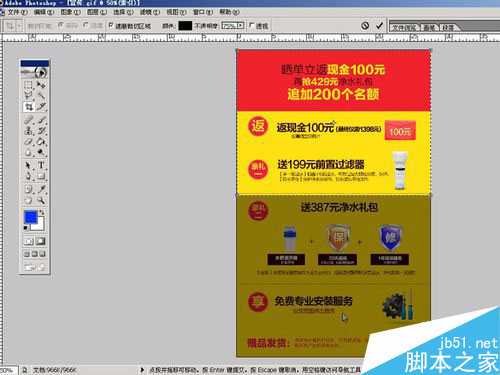Select the Blur tool
The width and height of the screenshot is (500, 375).
point(29,153)
